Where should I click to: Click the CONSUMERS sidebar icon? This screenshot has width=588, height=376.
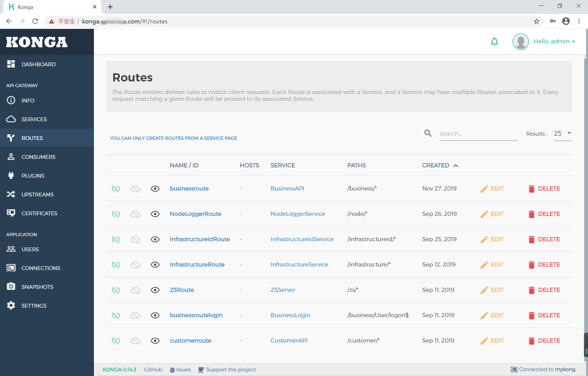(x=12, y=156)
